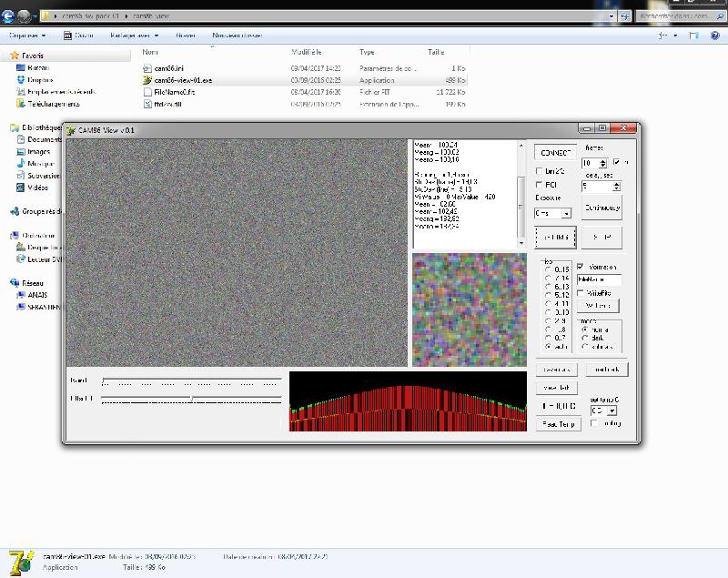Increase delay seconds with stepper up arrow
Image resolution: width=728 pixels, height=578 pixels.
coord(617,184)
